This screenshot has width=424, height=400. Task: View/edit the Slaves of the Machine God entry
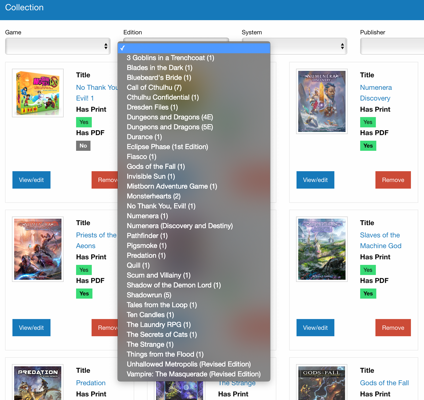(x=315, y=328)
